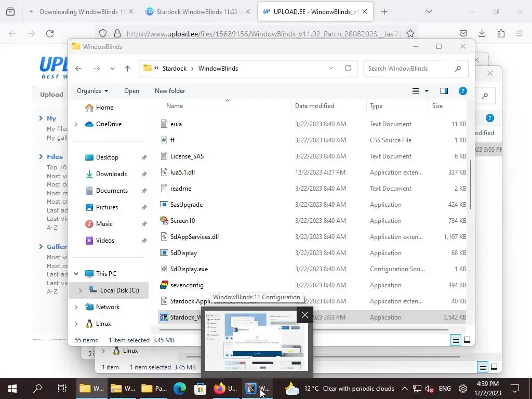The height and width of the screenshot is (399, 532).
Task: Open the view options dropdown arrow
Action: tap(427, 91)
